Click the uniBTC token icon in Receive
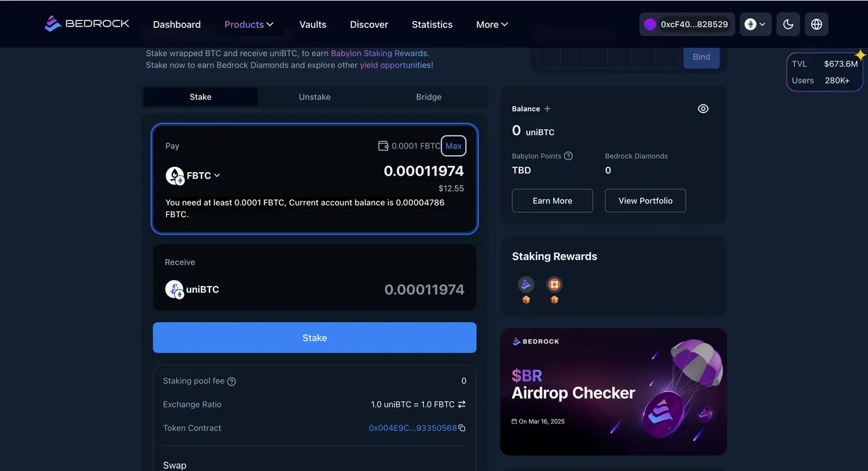 point(175,289)
